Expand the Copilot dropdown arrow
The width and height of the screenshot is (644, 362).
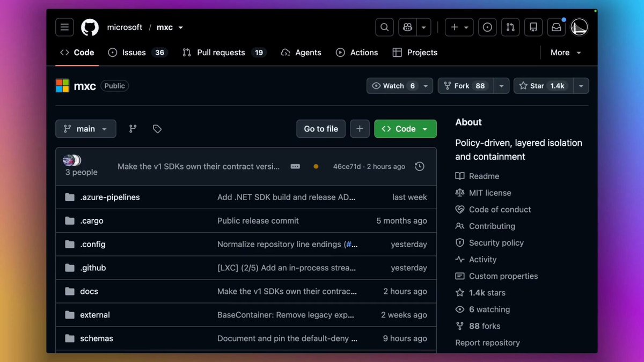(424, 27)
